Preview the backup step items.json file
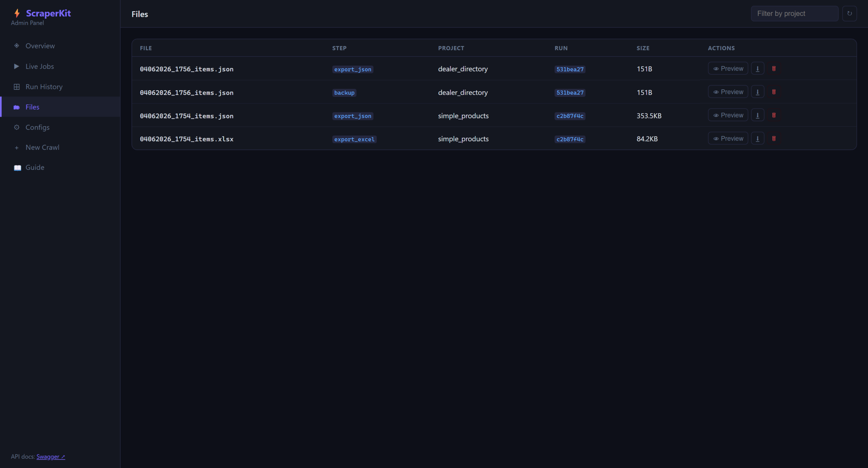The height and width of the screenshot is (468, 868). pyautogui.click(x=728, y=92)
